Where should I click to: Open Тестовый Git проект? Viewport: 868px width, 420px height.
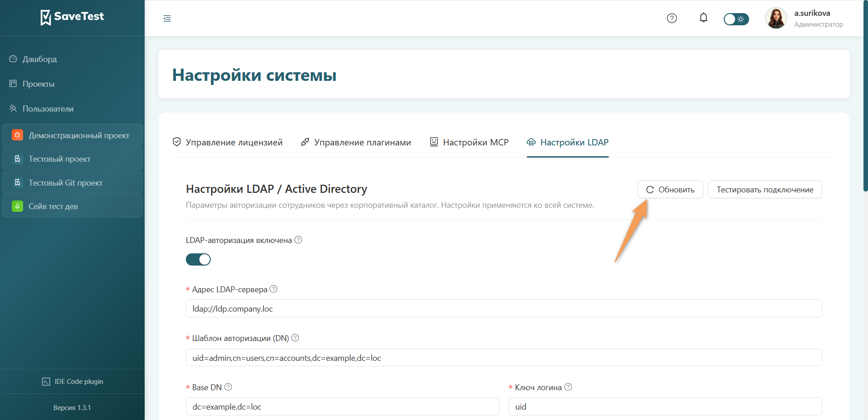[x=72, y=182]
